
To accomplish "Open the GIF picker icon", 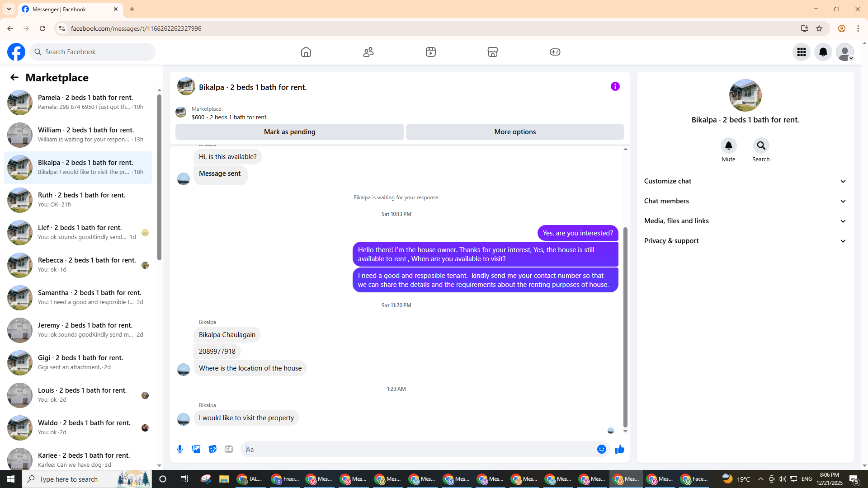I will 229,449.
